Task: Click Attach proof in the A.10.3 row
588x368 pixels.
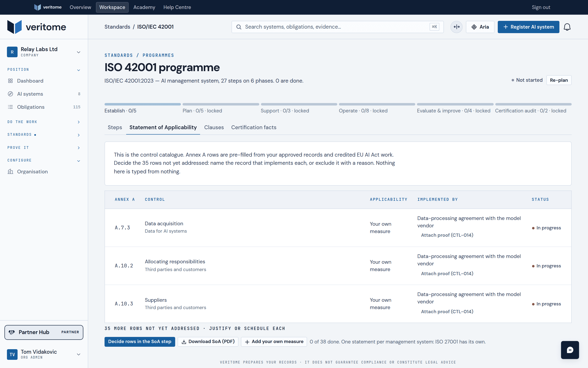Action: [447, 312]
